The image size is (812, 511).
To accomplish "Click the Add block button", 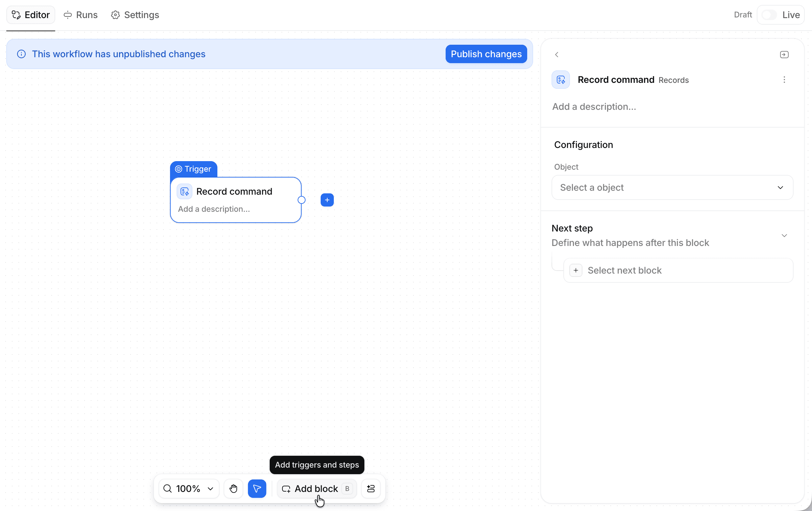I will coord(317,488).
